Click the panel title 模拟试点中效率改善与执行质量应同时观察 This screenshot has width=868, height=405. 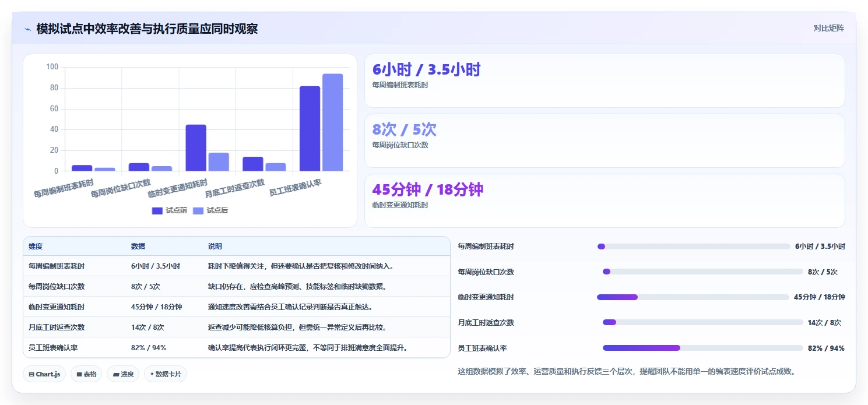(x=147, y=29)
